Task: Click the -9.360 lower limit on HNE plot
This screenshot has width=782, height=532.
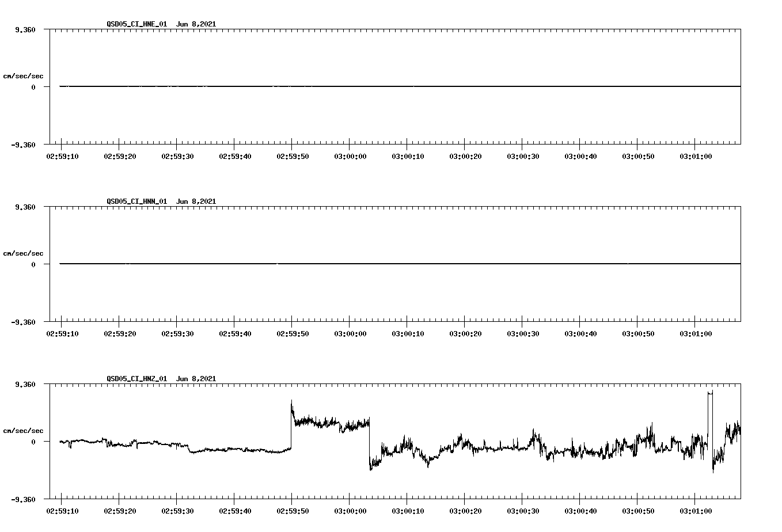Action: pos(23,145)
